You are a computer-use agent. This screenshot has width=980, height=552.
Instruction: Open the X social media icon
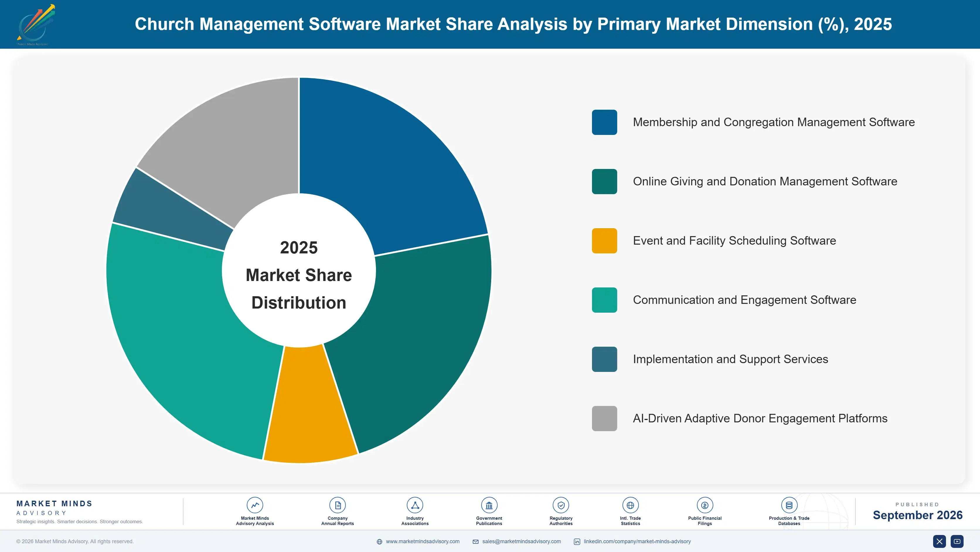(x=939, y=541)
